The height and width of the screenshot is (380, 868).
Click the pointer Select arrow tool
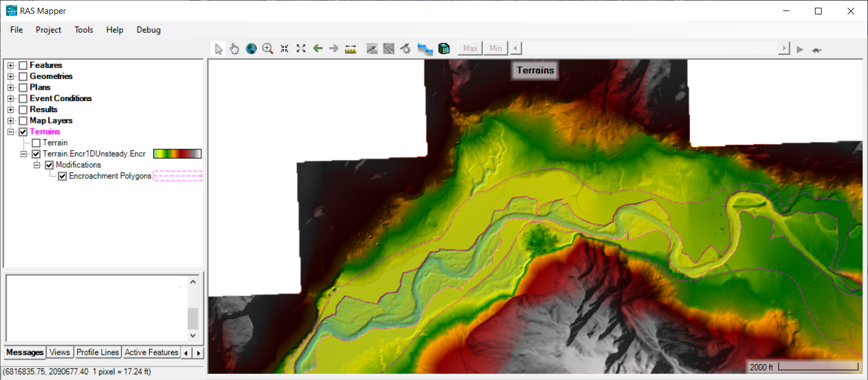(x=219, y=49)
